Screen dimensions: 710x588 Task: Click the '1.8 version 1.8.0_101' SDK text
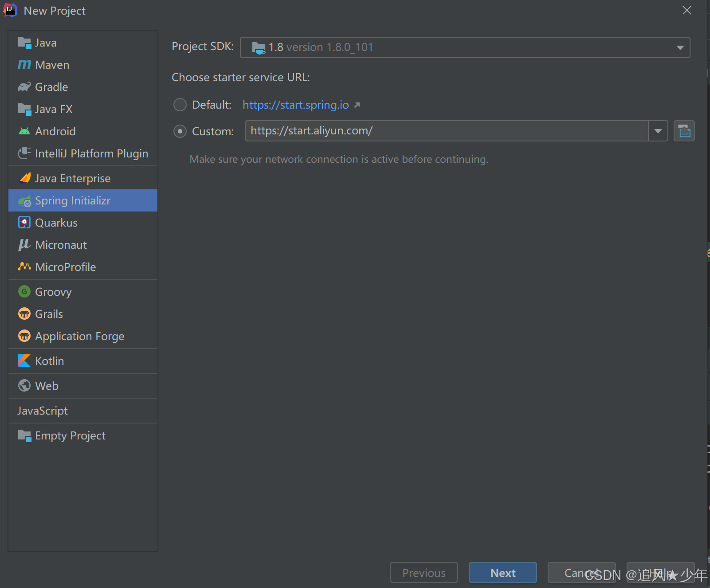(321, 47)
